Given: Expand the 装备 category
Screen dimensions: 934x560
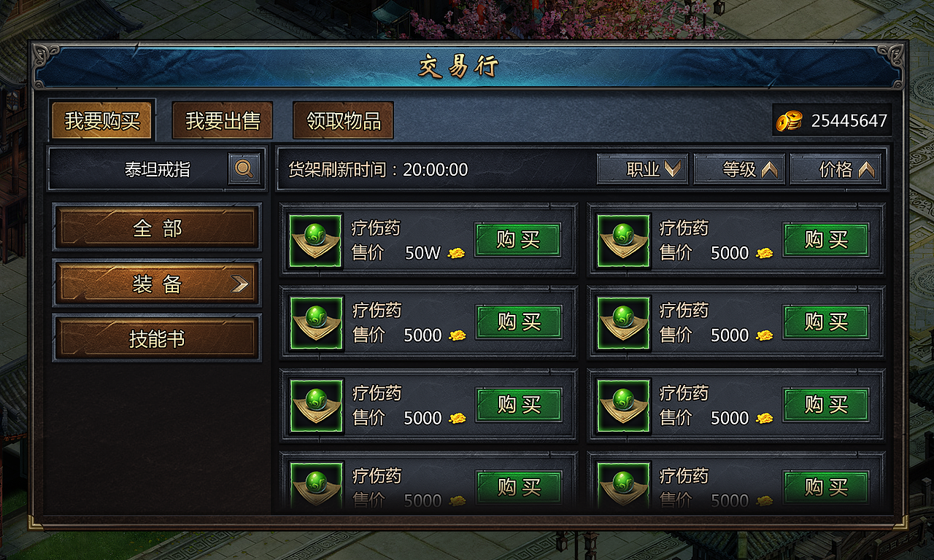Looking at the screenshot, I should click(x=157, y=284).
